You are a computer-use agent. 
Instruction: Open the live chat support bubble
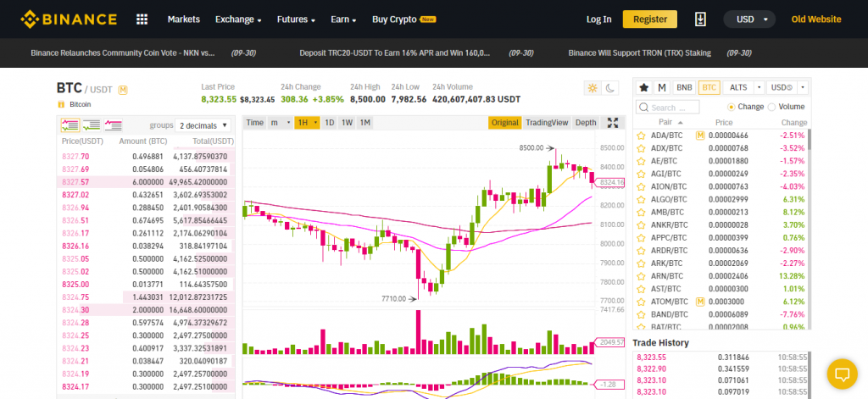(842, 374)
